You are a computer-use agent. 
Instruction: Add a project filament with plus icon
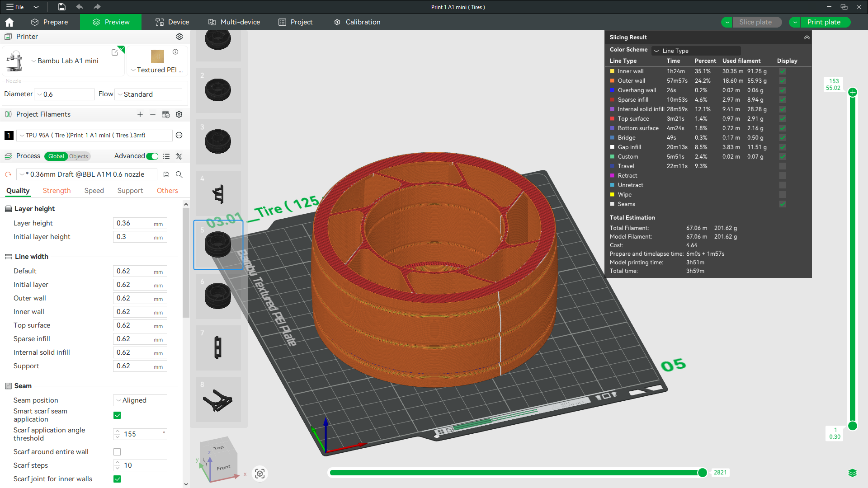click(140, 114)
